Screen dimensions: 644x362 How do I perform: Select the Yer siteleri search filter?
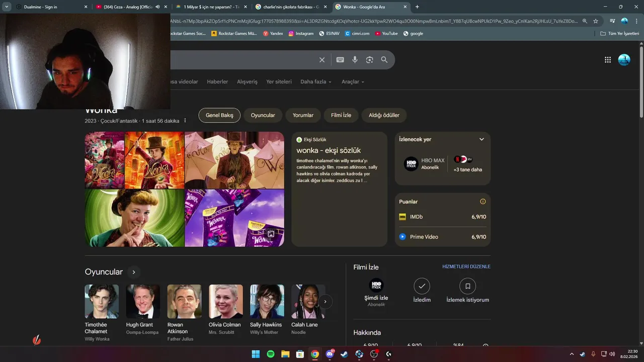(279, 81)
